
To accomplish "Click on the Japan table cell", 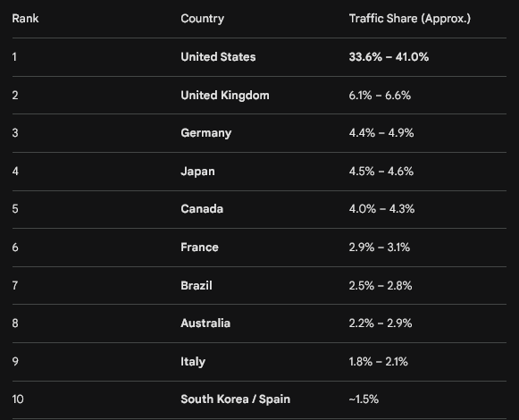I will coord(197,172).
